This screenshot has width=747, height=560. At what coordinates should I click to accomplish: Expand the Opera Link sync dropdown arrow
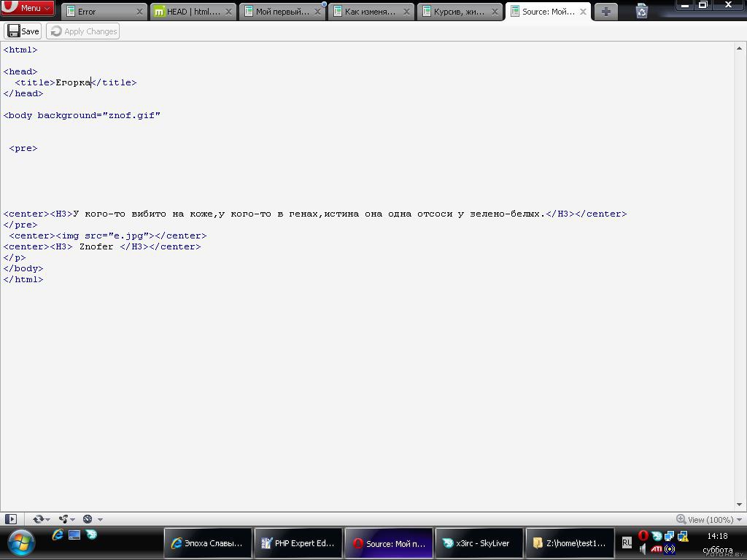(x=48, y=519)
